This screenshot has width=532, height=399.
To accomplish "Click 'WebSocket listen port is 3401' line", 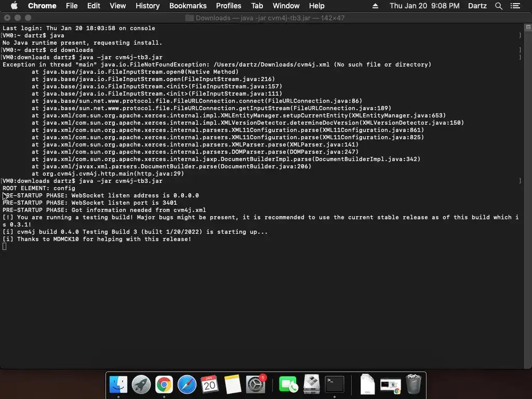I will [90, 203].
